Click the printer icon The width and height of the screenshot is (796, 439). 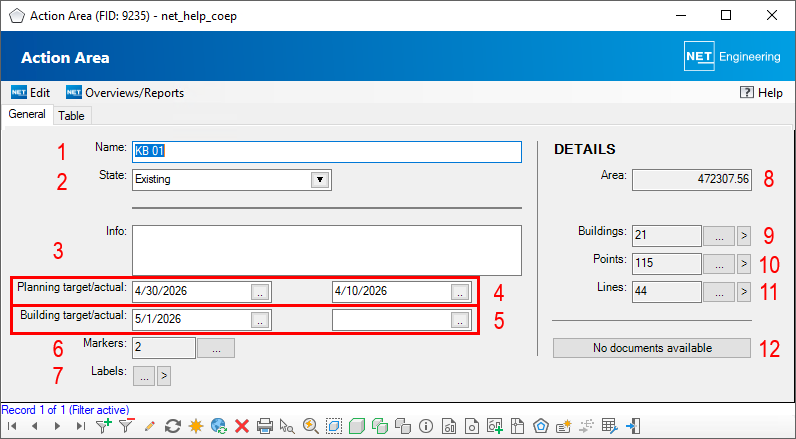[x=265, y=426]
